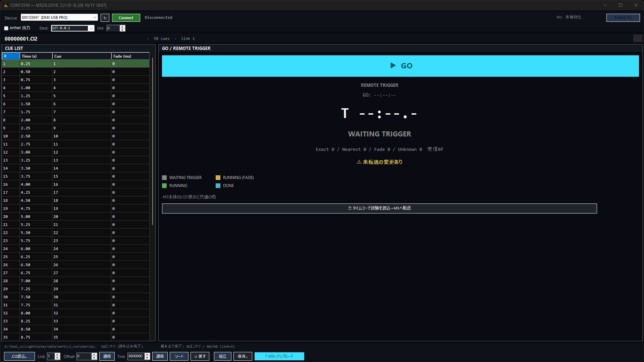Expand the Dest 127.0.0.1 dropdown arrow
Image resolution: width=644 pixels, height=362 pixels.
tap(91, 28)
